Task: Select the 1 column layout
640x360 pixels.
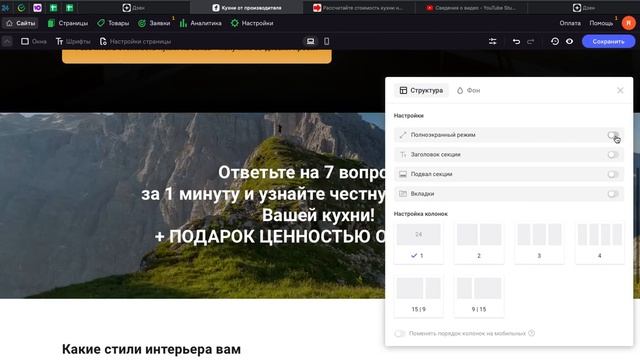Action: click(x=418, y=242)
